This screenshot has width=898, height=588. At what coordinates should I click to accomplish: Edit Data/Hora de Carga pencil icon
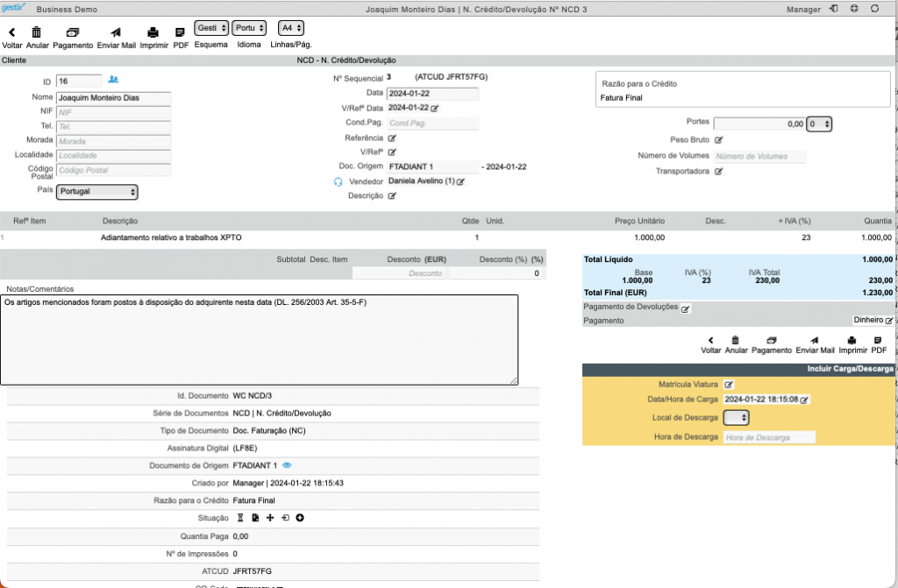(805, 400)
